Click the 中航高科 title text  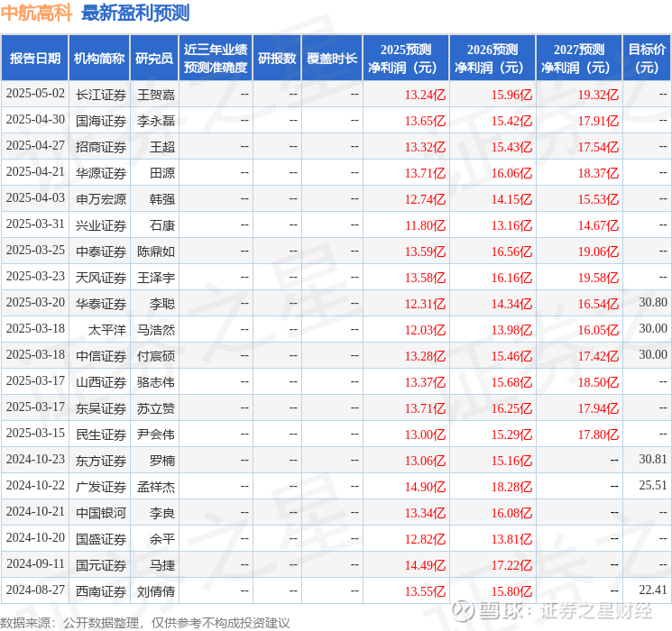36,13
